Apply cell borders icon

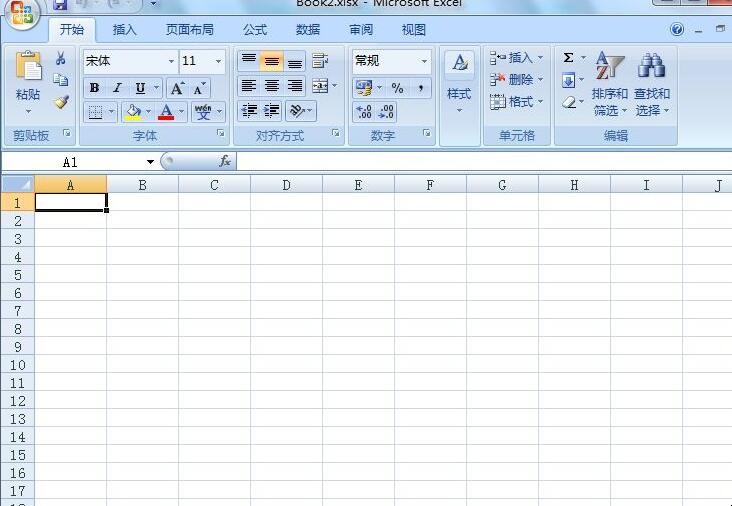95,112
